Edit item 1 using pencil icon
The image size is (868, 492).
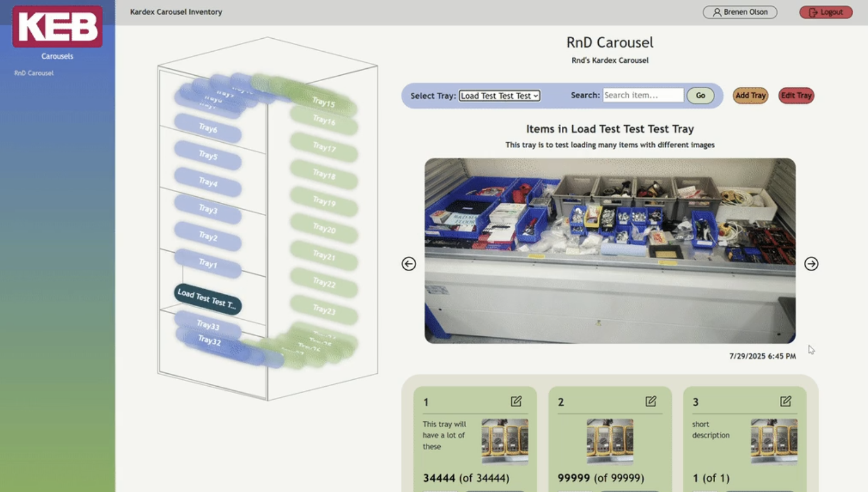click(x=516, y=401)
